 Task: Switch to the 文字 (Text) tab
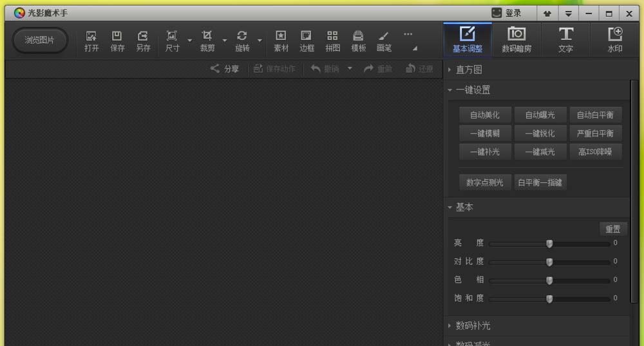[565, 40]
